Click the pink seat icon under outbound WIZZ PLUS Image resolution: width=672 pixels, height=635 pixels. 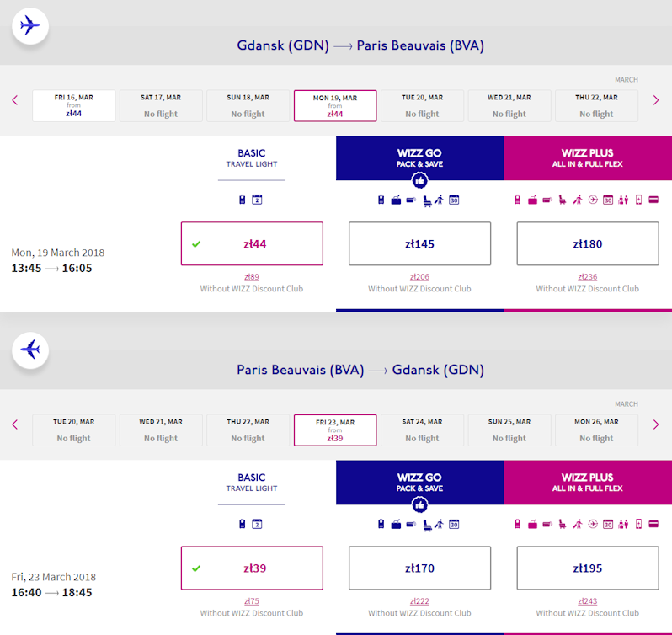[x=563, y=200]
